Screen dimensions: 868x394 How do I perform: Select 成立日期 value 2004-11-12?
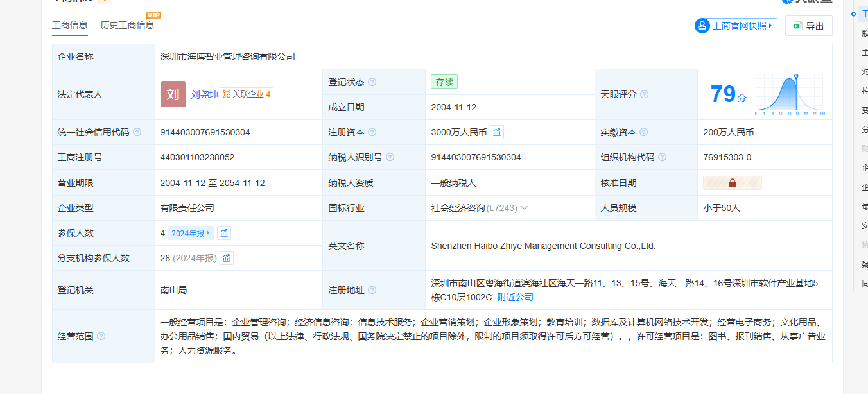(454, 107)
